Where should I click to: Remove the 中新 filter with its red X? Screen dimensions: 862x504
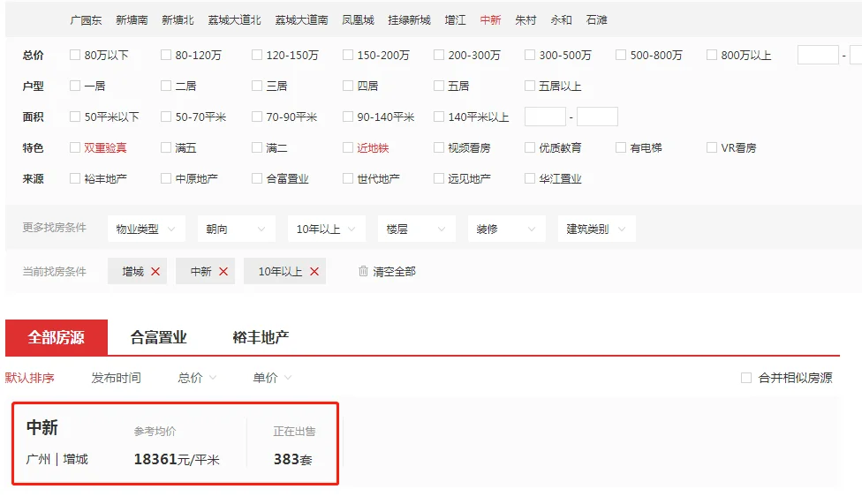(223, 272)
